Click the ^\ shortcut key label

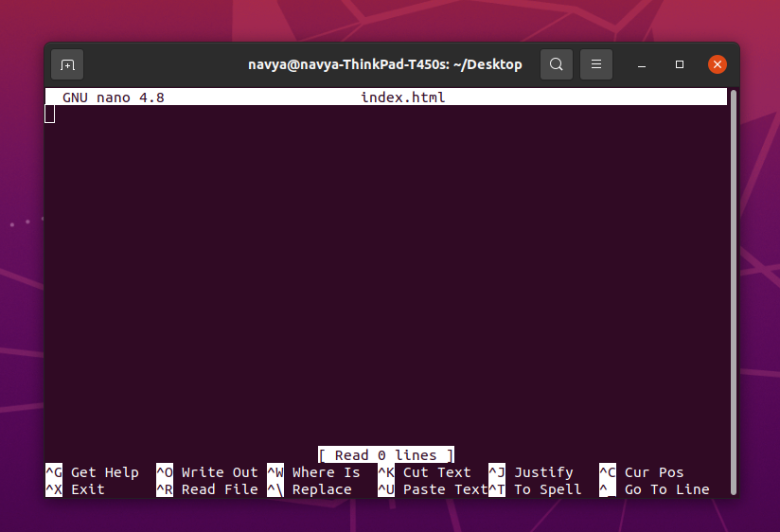point(275,489)
